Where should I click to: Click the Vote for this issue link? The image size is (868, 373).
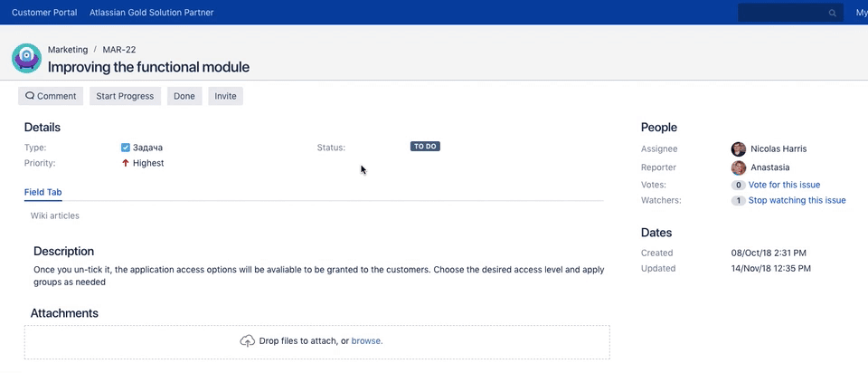(784, 185)
